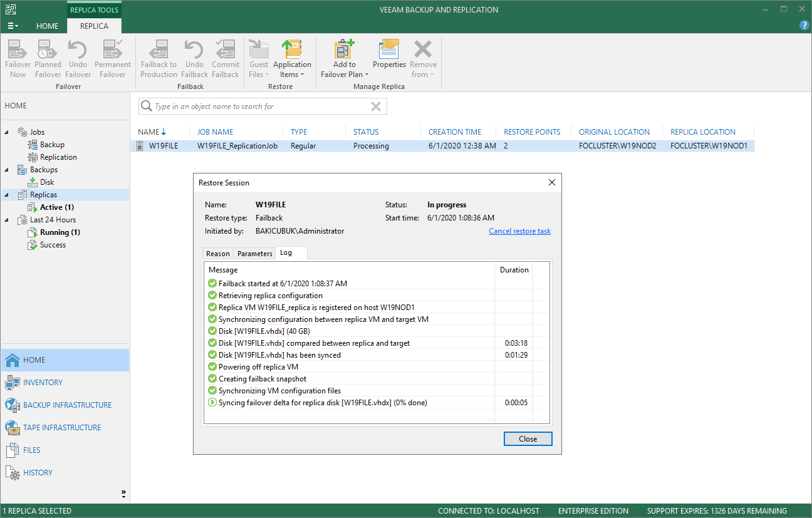
Task: Collapse the Replicas tree node
Action: (x=8, y=195)
